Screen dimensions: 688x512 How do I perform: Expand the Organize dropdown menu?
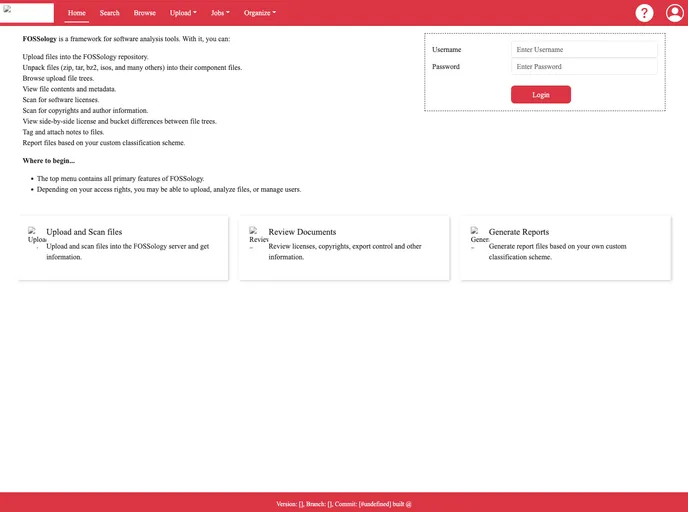[260, 13]
